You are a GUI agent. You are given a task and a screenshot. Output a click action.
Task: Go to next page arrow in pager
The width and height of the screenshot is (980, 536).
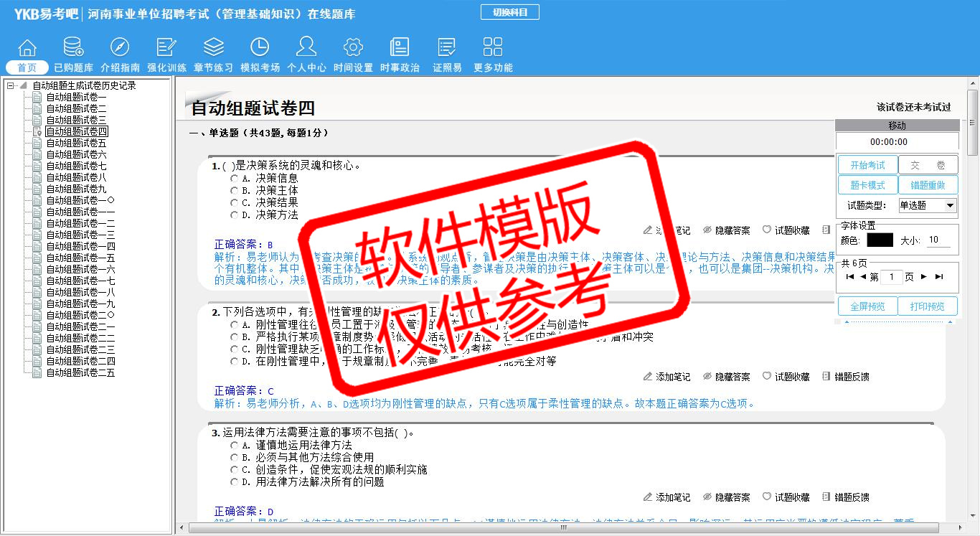pyautogui.click(x=924, y=277)
